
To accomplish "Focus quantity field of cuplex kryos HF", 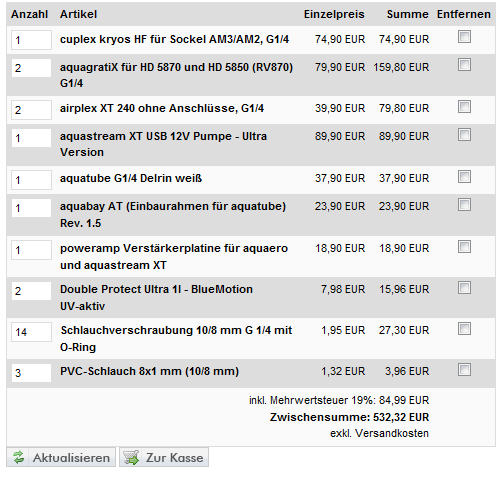I will [31, 40].
